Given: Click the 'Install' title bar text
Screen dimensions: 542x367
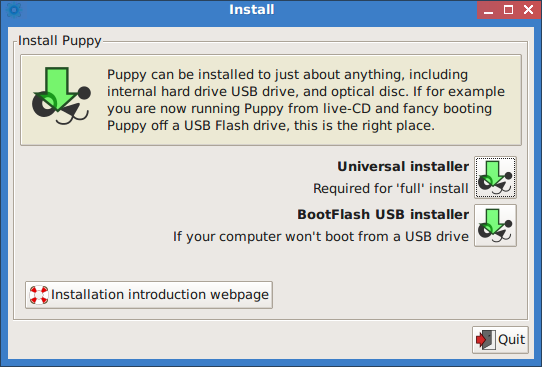Looking at the screenshot, I should [x=252, y=10].
